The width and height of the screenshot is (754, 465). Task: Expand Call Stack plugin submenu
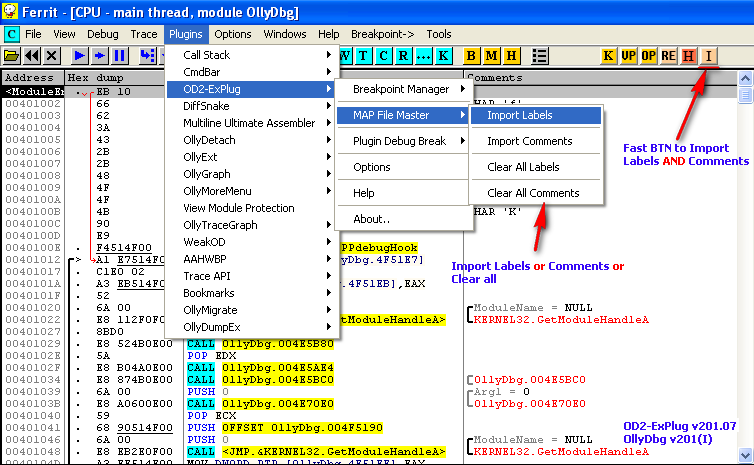pos(251,55)
